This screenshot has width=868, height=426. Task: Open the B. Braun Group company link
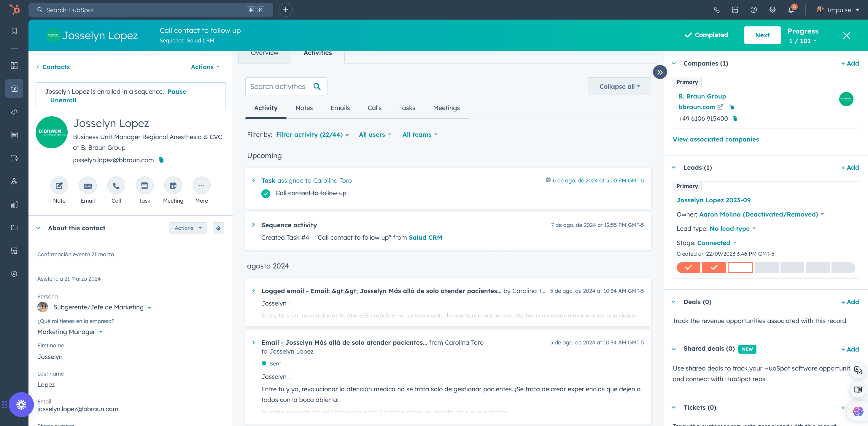point(702,96)
